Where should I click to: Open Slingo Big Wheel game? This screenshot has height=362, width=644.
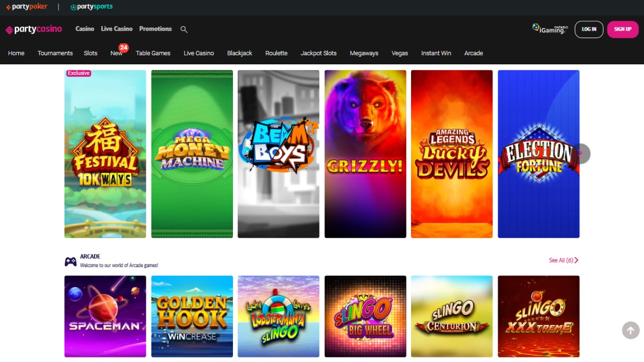365,316
